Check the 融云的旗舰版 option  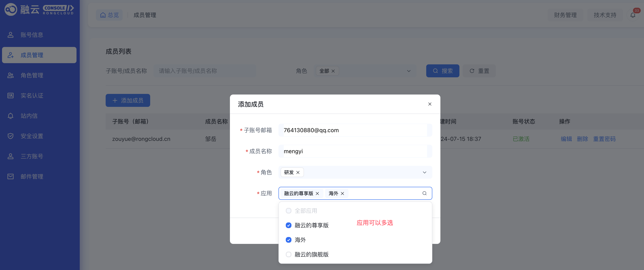coord(288,254)
